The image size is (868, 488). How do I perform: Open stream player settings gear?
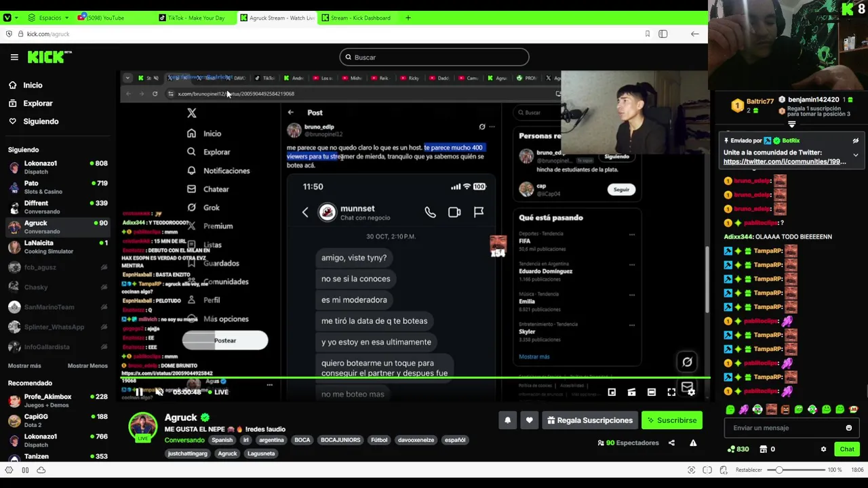pyautogui.click(x=691, y=392)
